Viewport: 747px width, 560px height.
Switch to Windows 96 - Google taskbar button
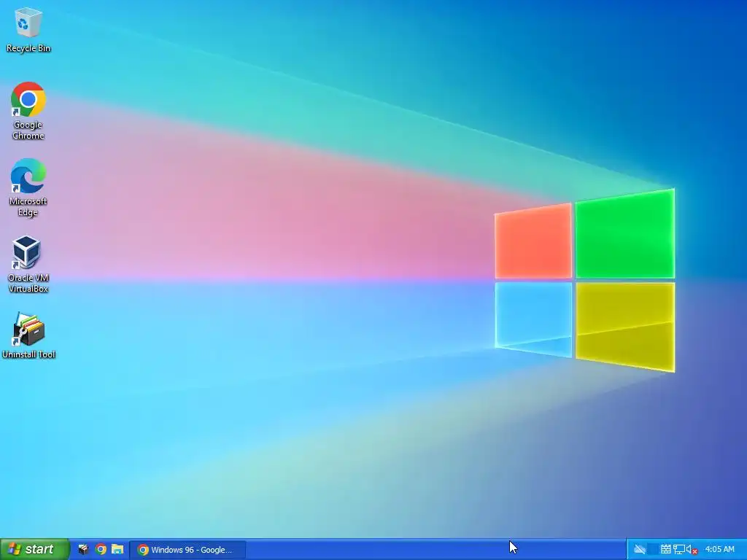click(187, 550)
